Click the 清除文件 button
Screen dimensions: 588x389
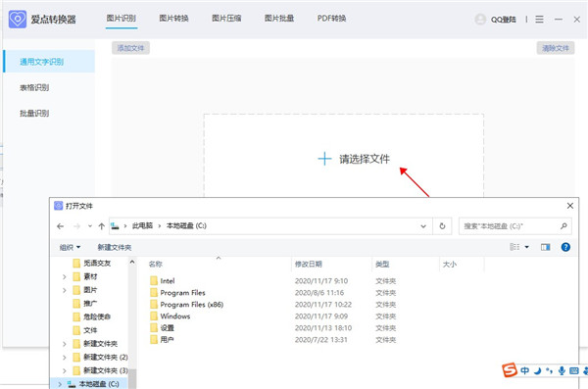(556, 48)
